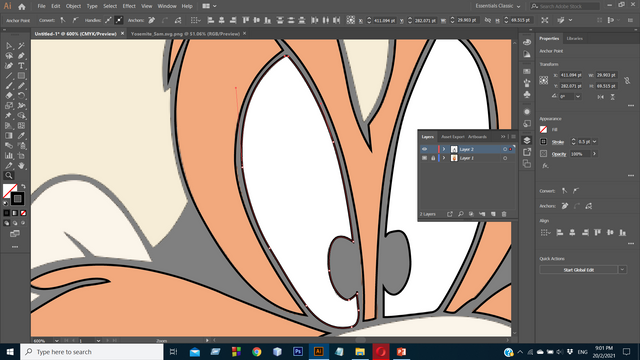The image size is (640, 360).
Task: Switch to the Artboards tab
Action: 477,137
